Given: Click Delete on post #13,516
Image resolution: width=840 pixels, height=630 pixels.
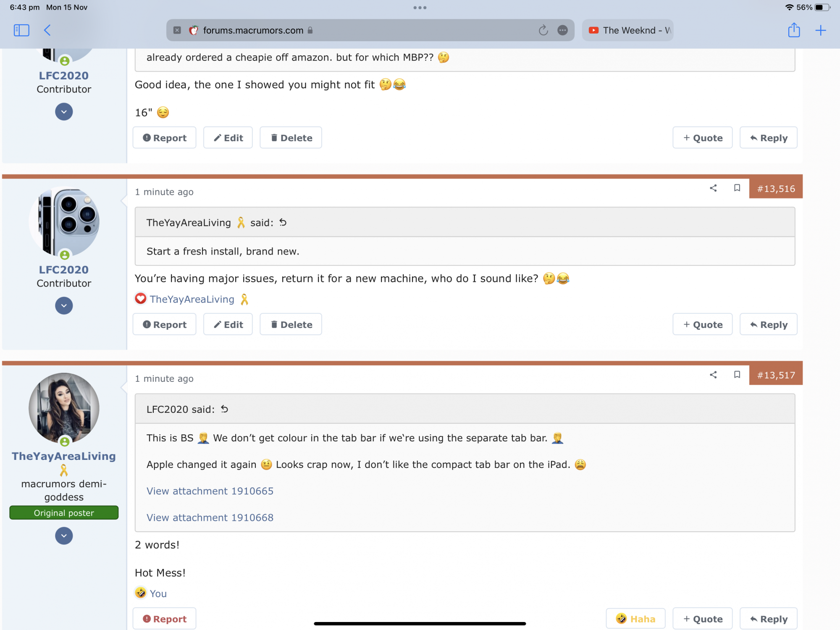Looking at the screenshot, I should (x=291, y=325).
